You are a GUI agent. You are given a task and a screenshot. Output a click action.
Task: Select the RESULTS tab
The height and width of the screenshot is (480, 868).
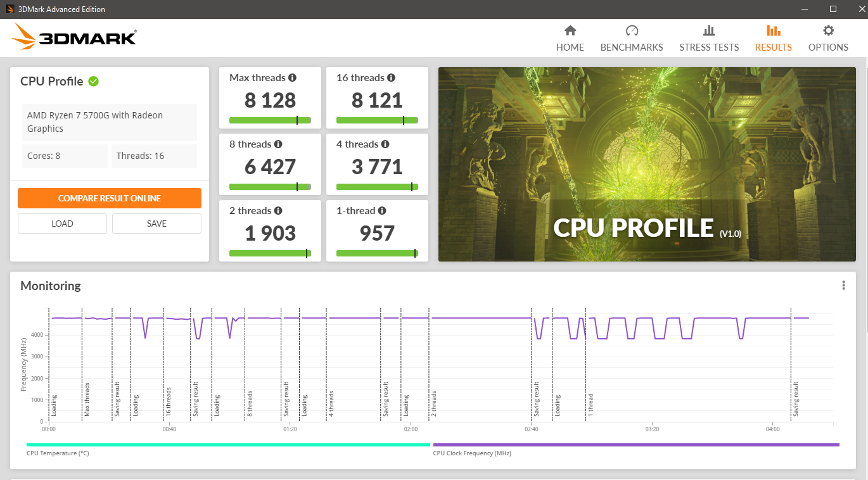tap(774, 47)
